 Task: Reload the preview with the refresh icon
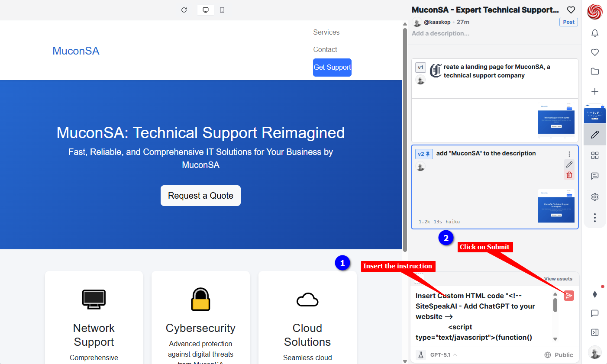184,10
